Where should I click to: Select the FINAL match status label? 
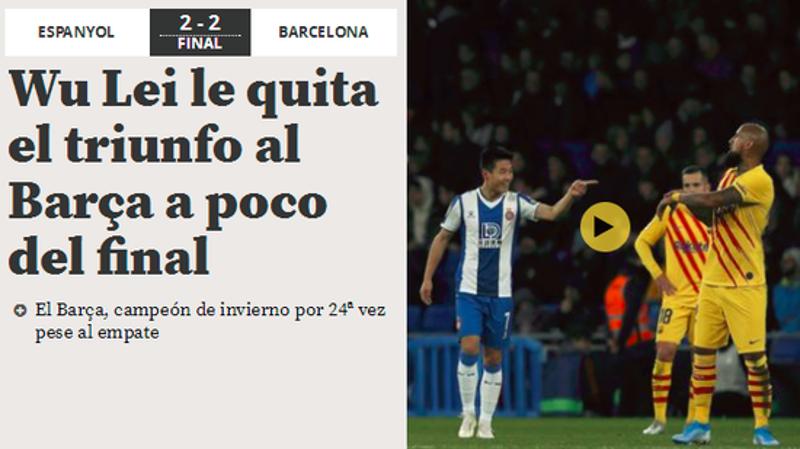(x=200, y=43)
